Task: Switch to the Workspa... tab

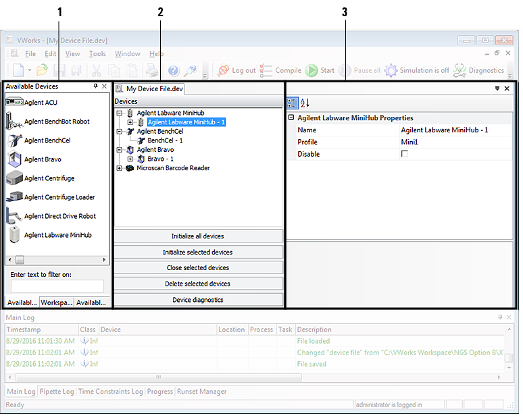Action: click(56, 303)
